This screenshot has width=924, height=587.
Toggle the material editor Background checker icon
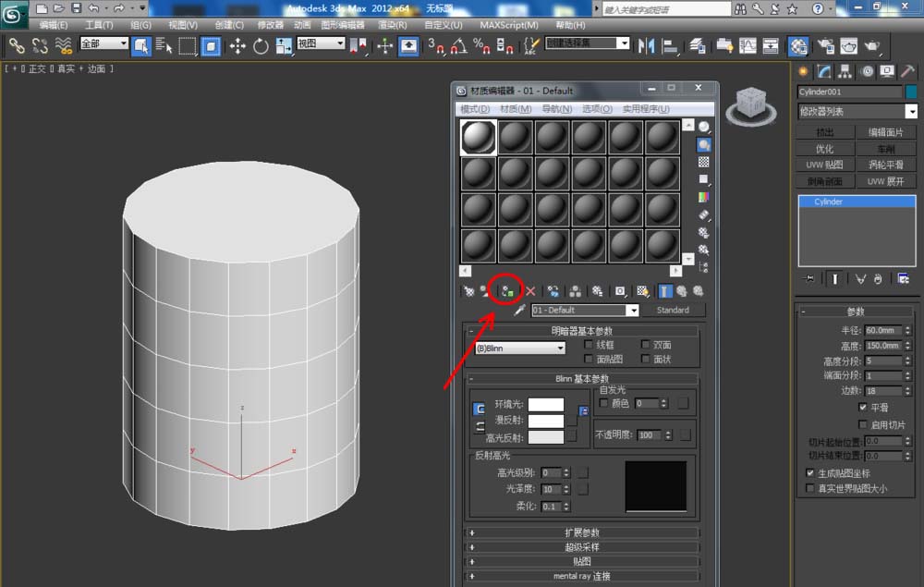pyautogui.click(x=704, y=162)
